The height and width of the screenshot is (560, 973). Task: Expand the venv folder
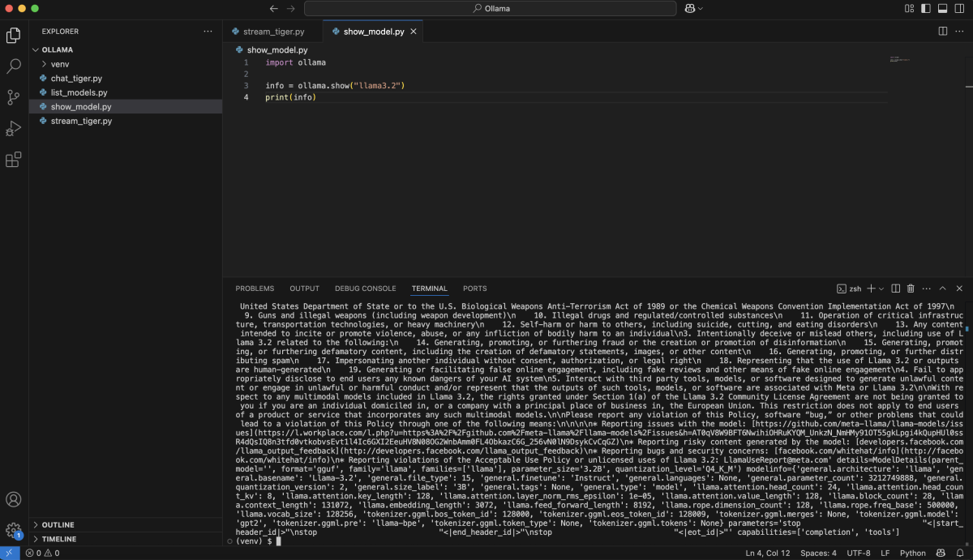pos(126,64)
